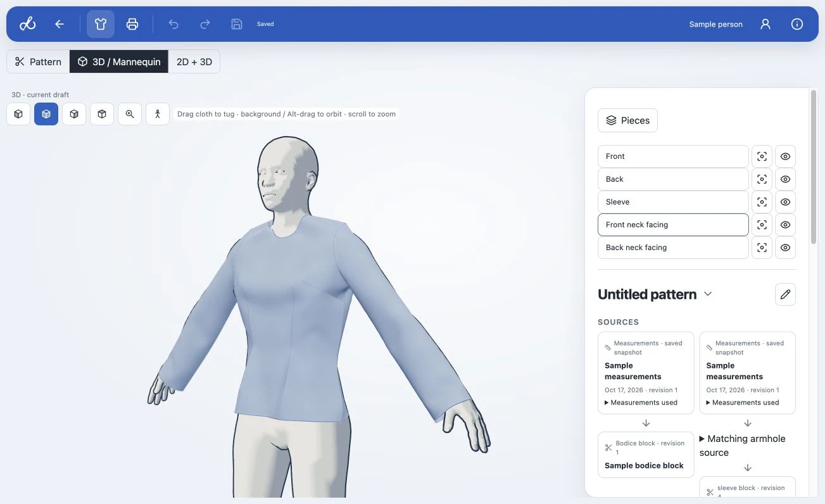Click the app logo in the top bar
825x504 pixels.
pyautogui.click(x=28, y=24)
